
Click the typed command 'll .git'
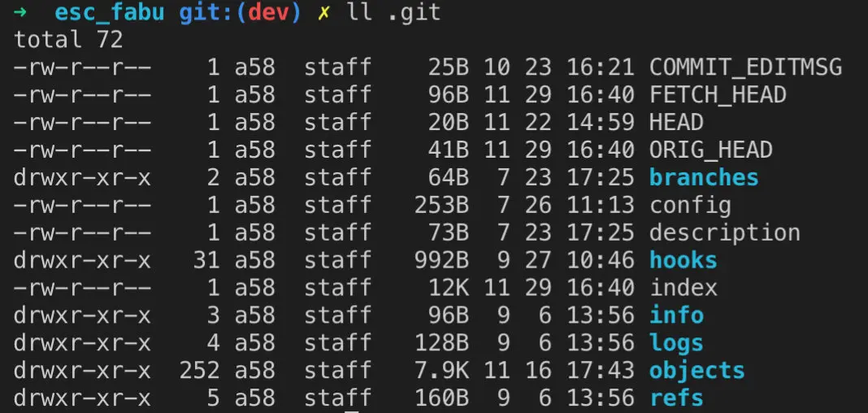pos(393,12)
